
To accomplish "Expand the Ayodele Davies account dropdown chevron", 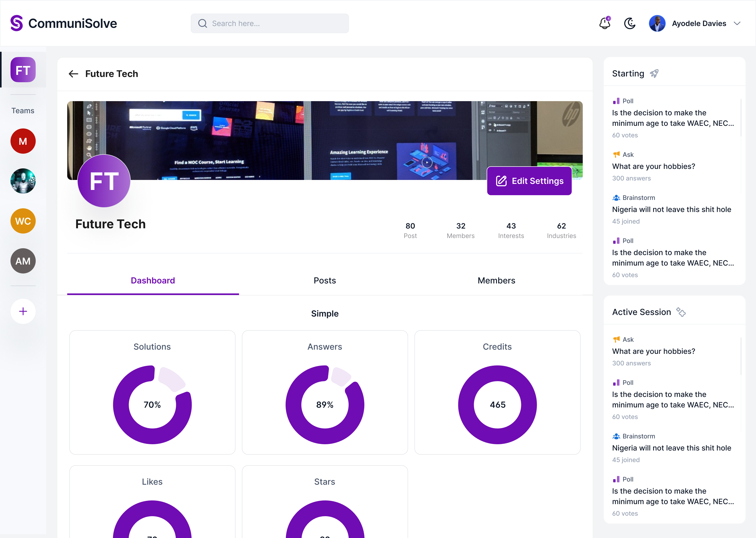I will coord(737,24).
